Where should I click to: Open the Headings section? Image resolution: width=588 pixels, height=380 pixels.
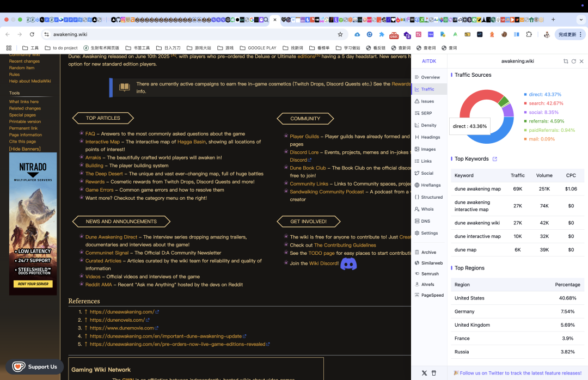427,137
